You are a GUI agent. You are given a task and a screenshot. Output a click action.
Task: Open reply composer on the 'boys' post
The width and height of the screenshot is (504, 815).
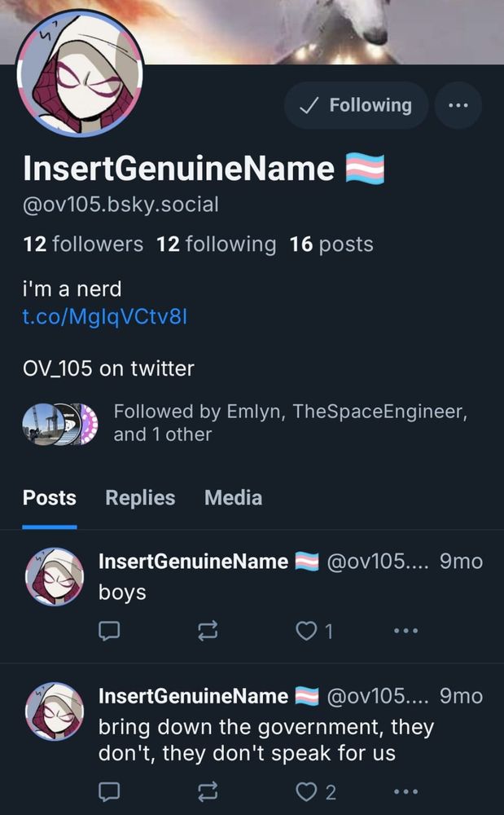[x=108, y=631]
